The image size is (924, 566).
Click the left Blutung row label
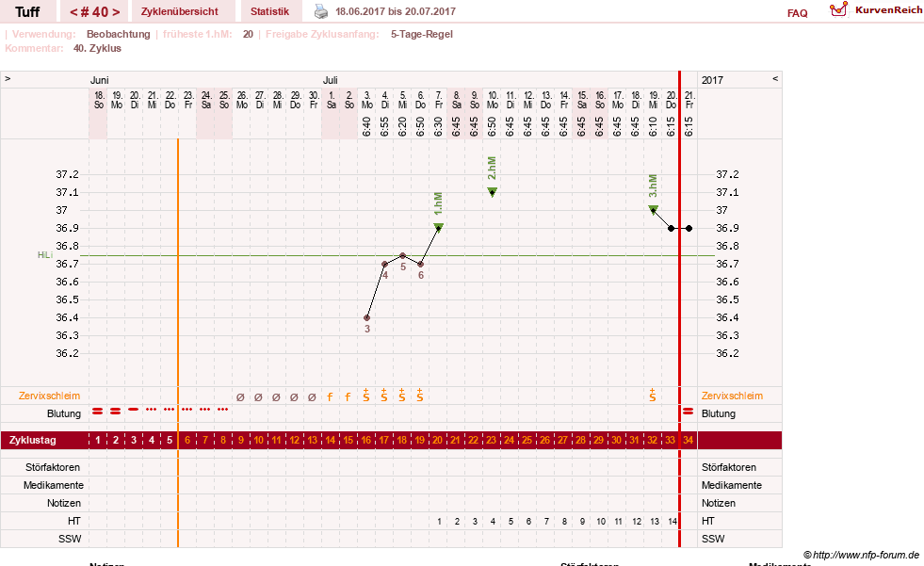(x=64, y=413)
